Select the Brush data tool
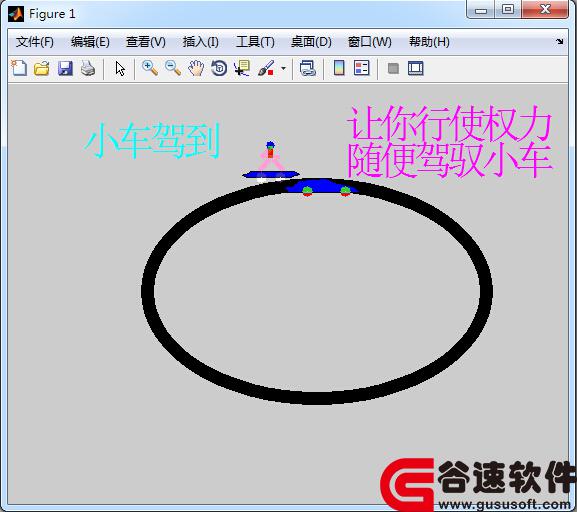 point(266,68)
